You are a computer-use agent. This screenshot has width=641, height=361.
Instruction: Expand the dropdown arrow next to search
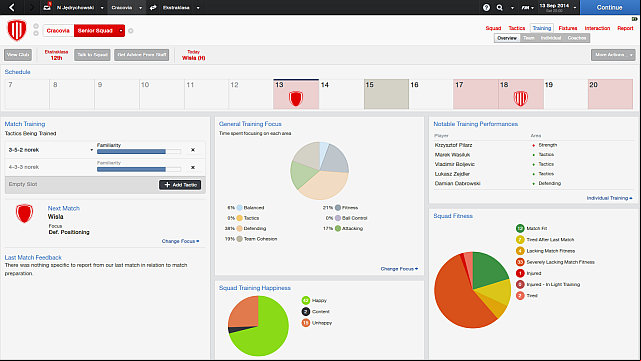tap(512, 8)
